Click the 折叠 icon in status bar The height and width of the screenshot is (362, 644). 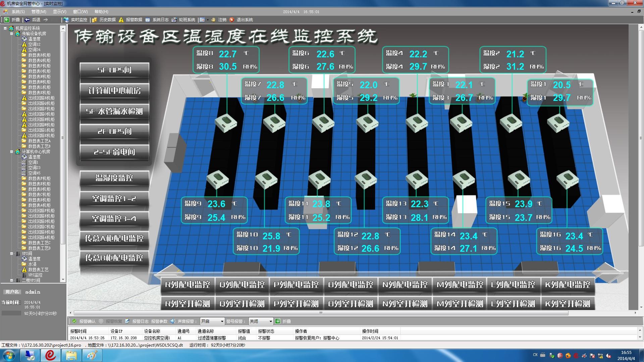[278, 321]
